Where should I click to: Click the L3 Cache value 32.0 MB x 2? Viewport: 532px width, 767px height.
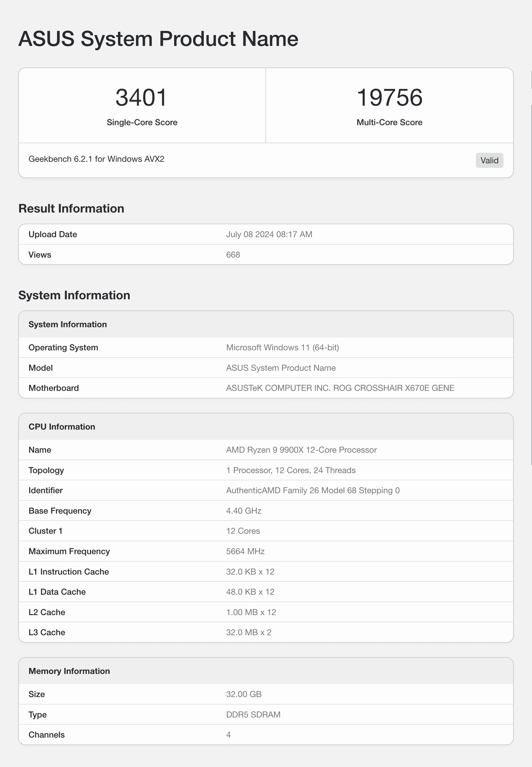coord(249,632)
